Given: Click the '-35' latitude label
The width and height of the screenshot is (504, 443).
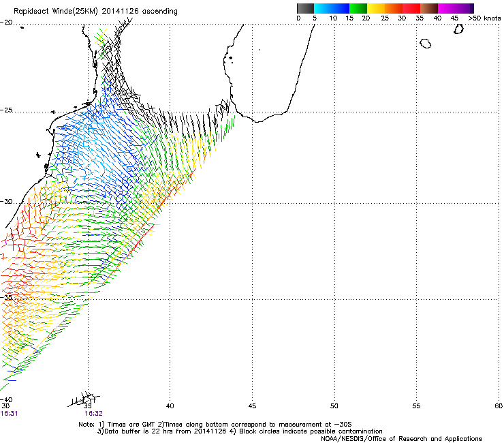Looking at the screenshot, I should [6, 298].
